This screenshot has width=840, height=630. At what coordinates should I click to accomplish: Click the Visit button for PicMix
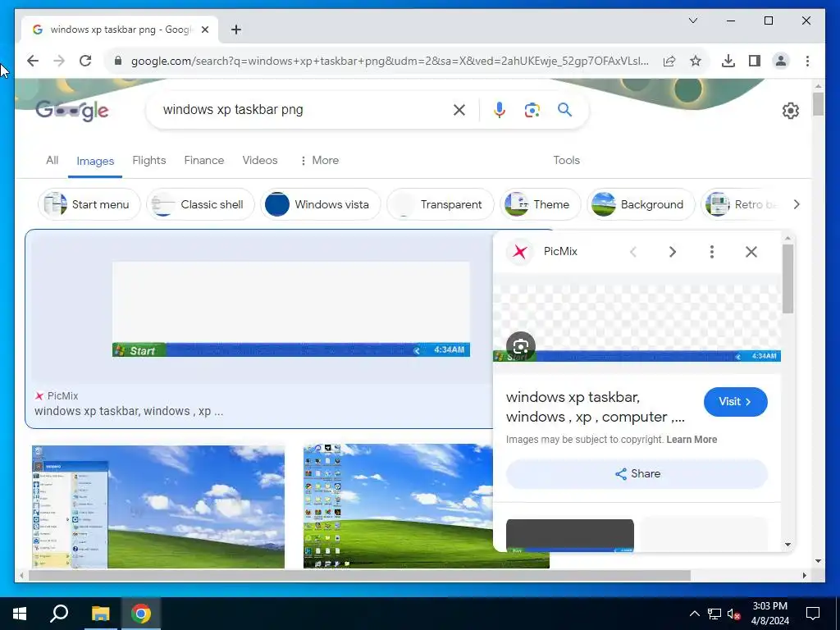point(735,402)
